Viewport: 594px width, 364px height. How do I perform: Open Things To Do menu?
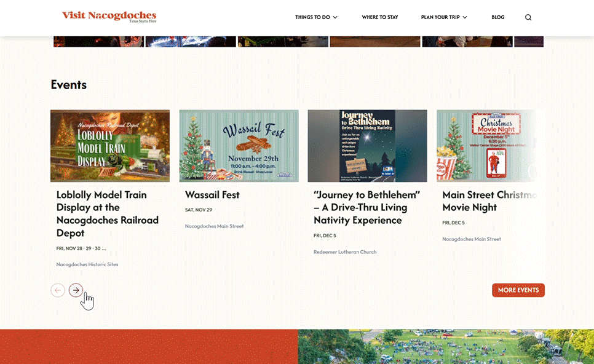312,17
